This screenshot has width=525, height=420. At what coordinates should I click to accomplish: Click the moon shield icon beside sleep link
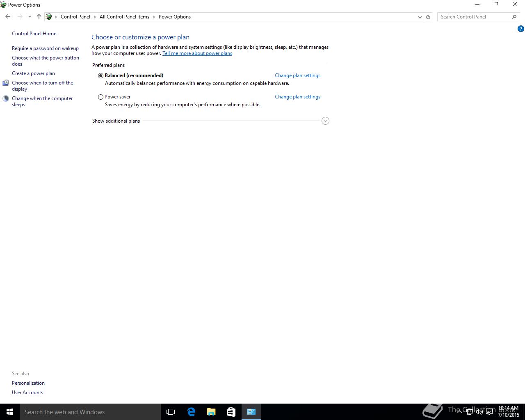pos(6,98)
